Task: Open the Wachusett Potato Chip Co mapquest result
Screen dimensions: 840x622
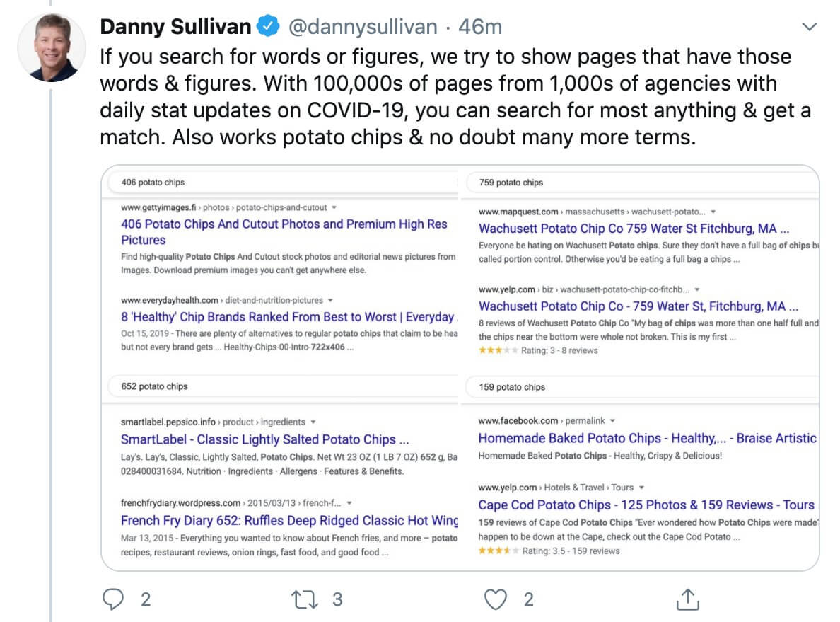Action: click(634, 229)
